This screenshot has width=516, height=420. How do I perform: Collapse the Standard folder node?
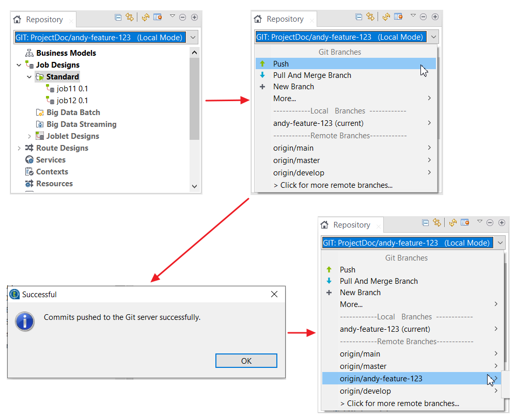point(29,77)
